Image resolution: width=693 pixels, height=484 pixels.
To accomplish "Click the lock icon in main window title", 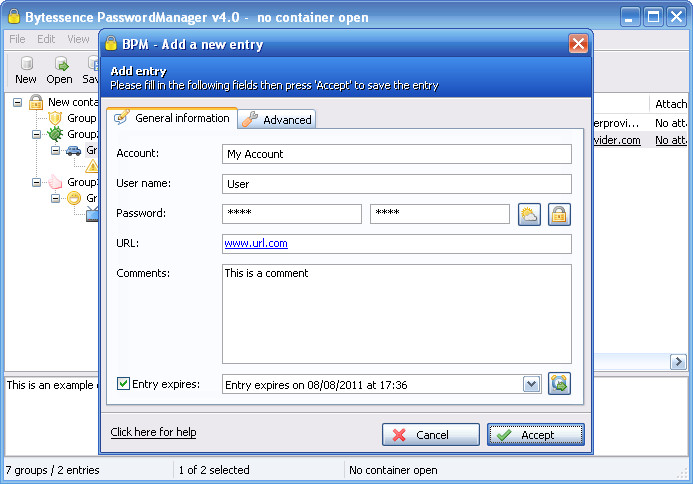I will click(x=14, y=17).
